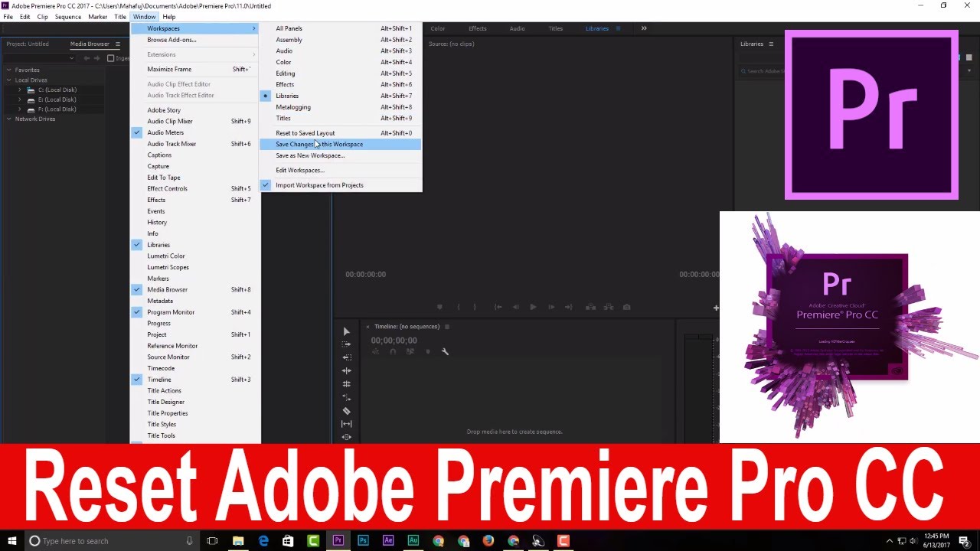Collapse the Network Drives section
The width and height of the screenshot is (980, 551).
9,119
